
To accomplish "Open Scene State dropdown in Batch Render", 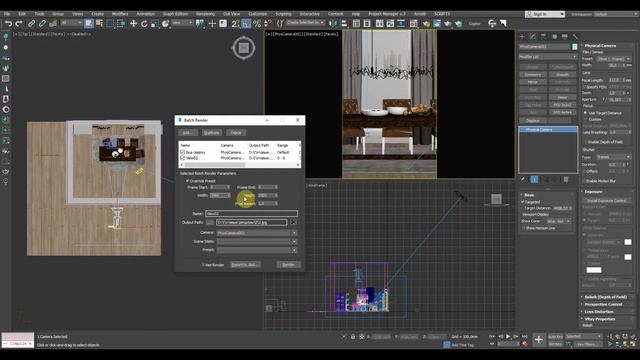I will [257, 241].
